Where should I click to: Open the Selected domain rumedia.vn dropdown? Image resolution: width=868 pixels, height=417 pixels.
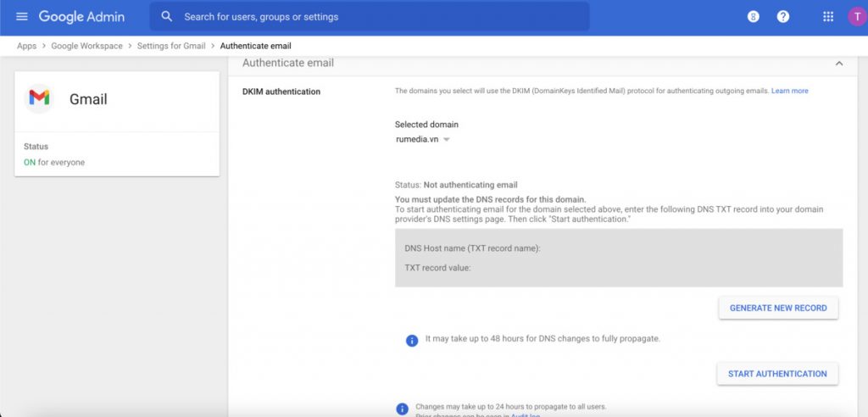[423, 140]
